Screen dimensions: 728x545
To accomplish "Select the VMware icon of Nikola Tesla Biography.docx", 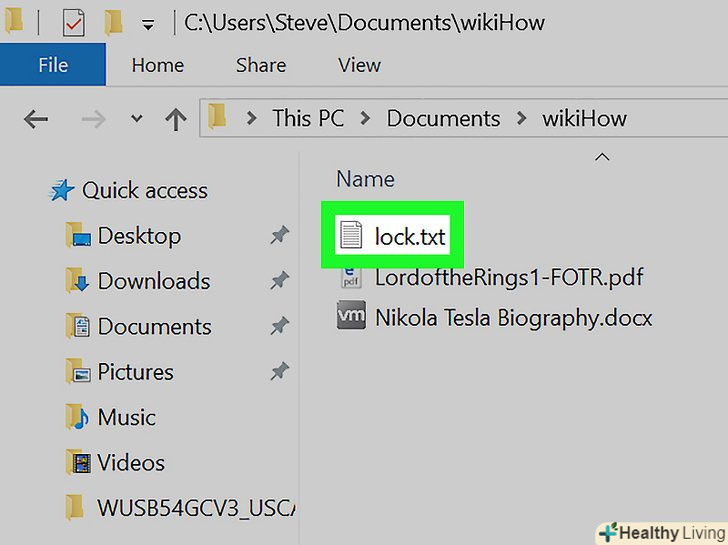I will click(351, 315).
